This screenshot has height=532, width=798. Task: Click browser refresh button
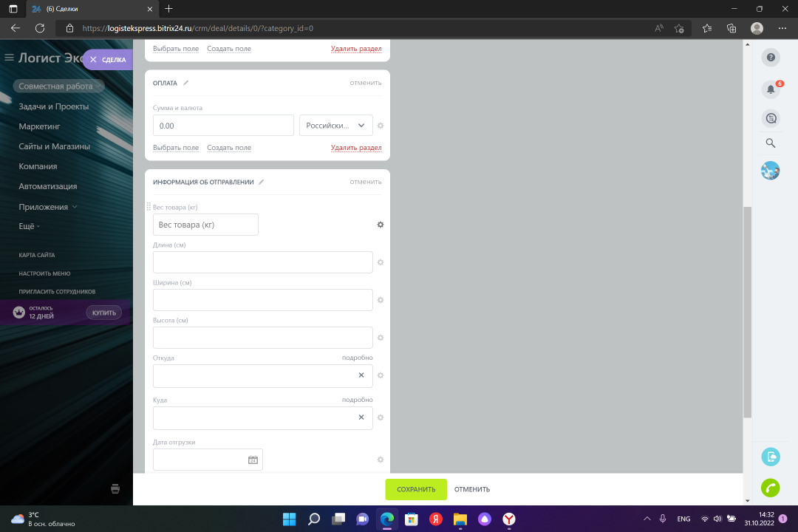[40, 29]
